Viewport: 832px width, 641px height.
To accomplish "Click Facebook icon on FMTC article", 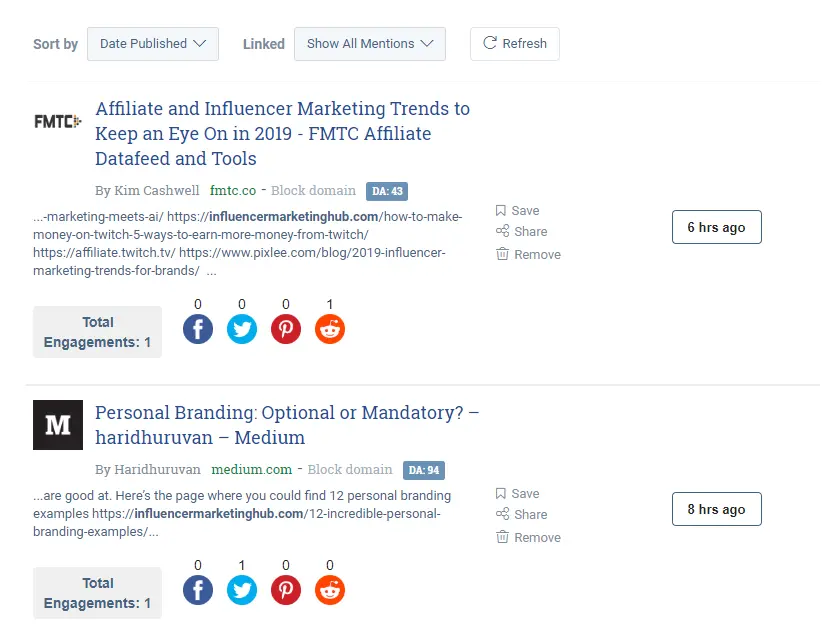I will coord(198,329).
